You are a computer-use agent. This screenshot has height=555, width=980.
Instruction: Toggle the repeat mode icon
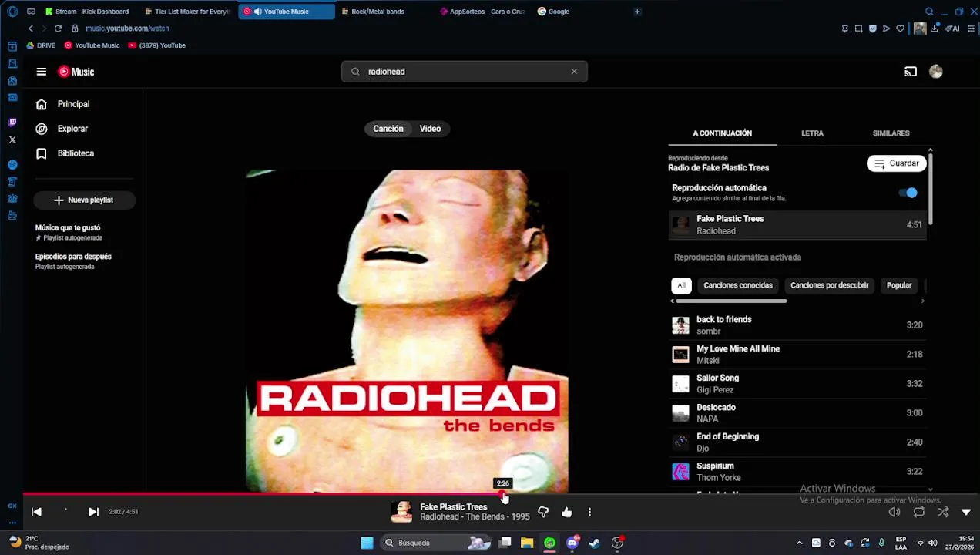click(919, 512)
